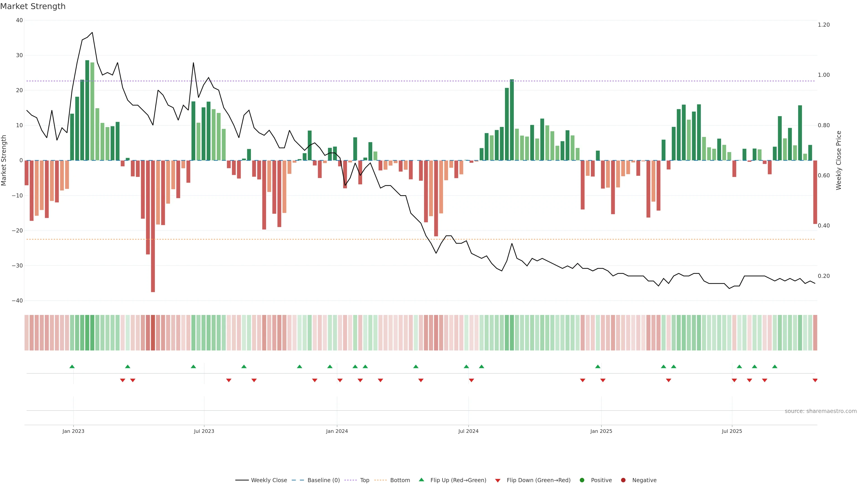Click the Jul 2025 x-axis label
Viewport: 868px width, 488px height.
coord(731,431)
